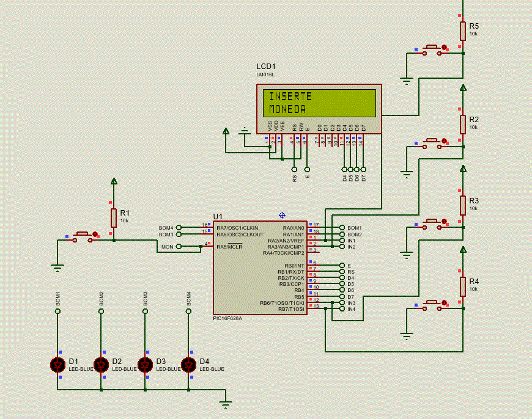Select the D1 blue LED symbol
This screenshot has height=419, width=532.
57,365
